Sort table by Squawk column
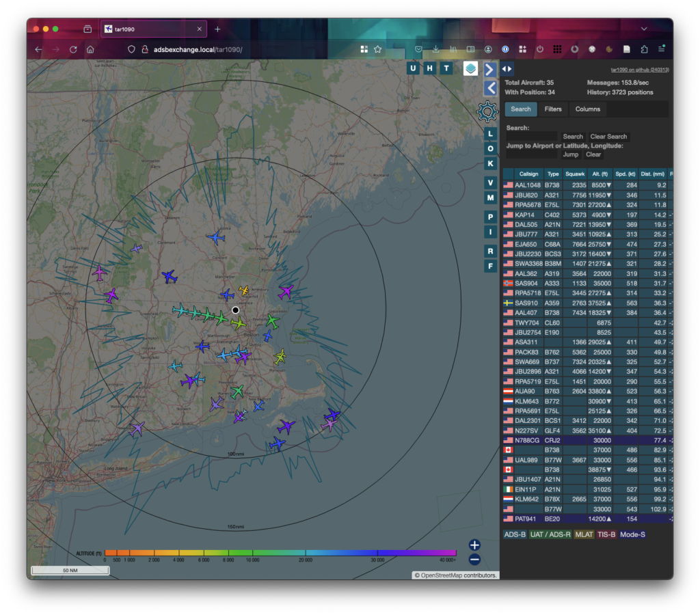Screen dimensions: 700x615 pyautogui.click(x=574, y=174)
